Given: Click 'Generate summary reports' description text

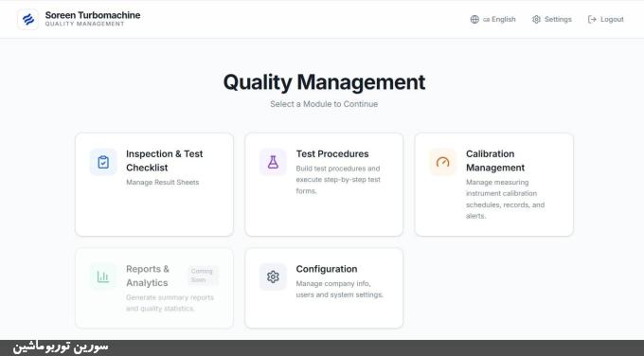Looking at the screenshot, I should (x=170, y=303).
